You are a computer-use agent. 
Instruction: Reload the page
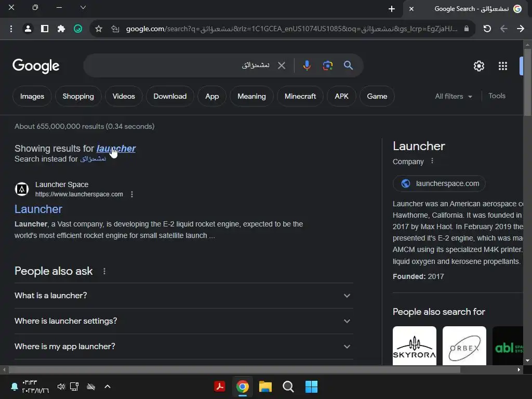[487, 29]
